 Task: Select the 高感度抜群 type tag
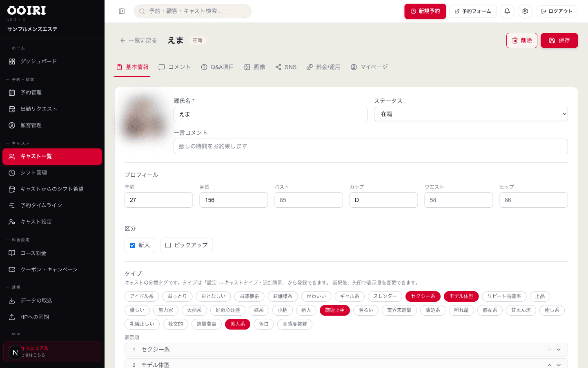coord(295,324)
